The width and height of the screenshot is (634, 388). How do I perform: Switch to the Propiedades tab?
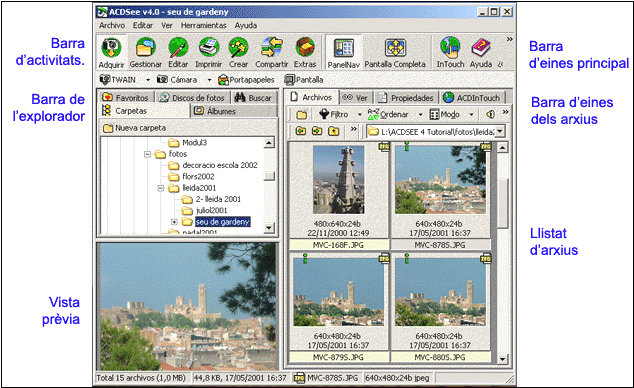(406, 98)
